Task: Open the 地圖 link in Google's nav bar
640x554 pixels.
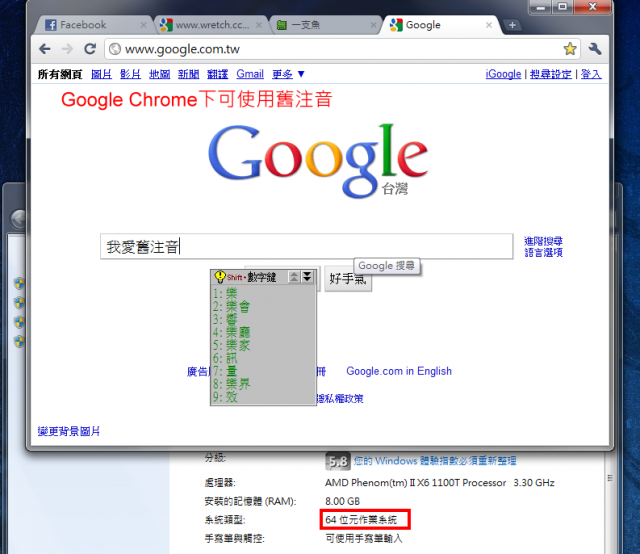Action: [x=159, y=74]
